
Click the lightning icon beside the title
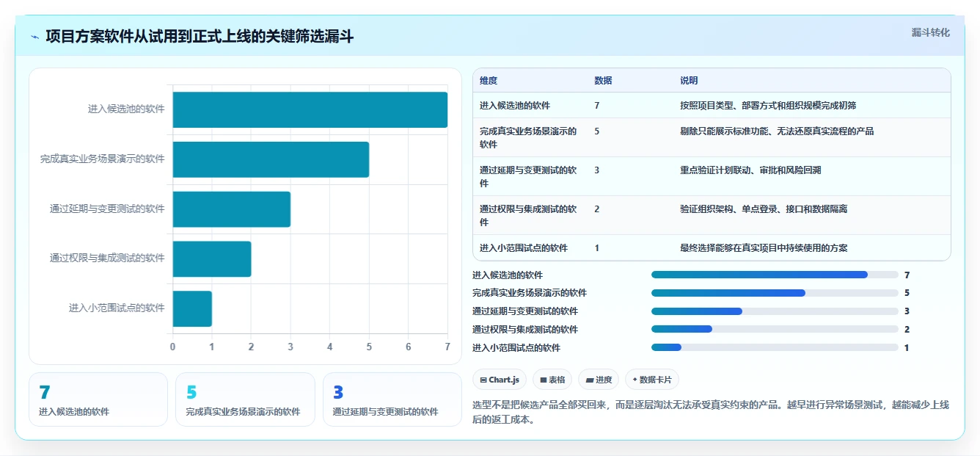tap(35, 37)
